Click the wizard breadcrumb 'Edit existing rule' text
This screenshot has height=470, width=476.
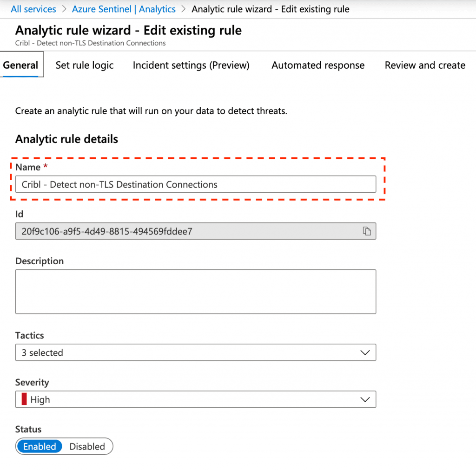[270, 9]
